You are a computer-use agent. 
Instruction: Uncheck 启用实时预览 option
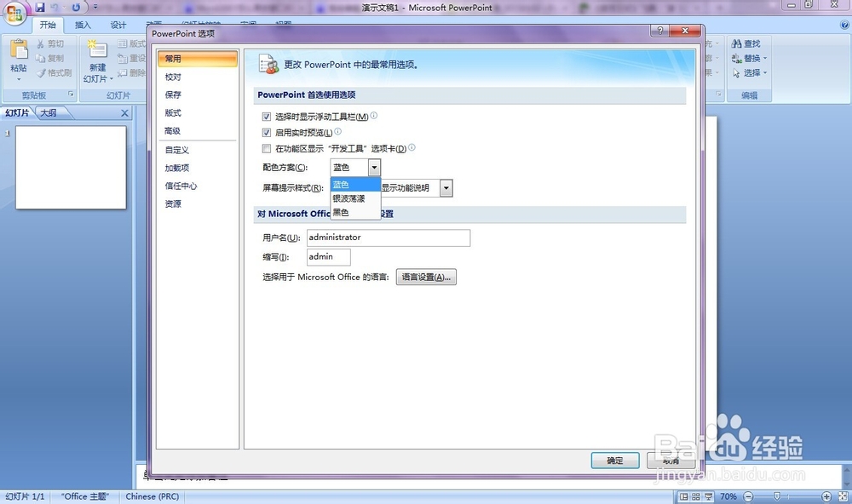point(268,132)
